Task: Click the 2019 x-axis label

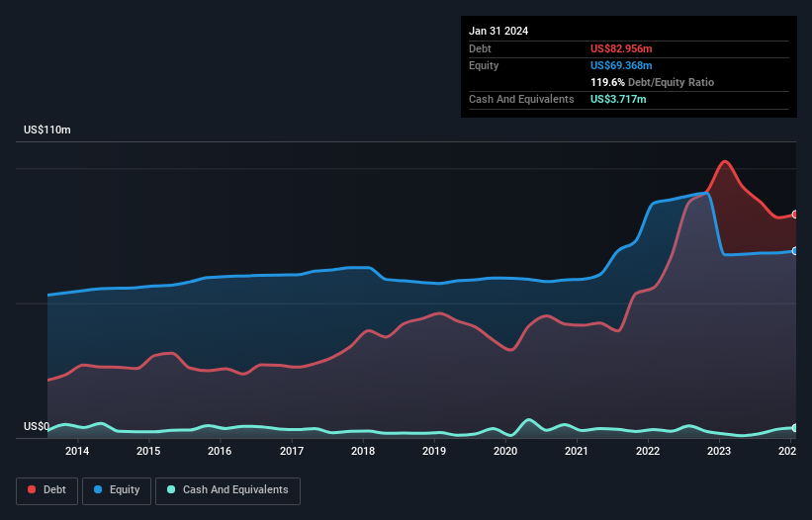Action: tap(434, 451)
